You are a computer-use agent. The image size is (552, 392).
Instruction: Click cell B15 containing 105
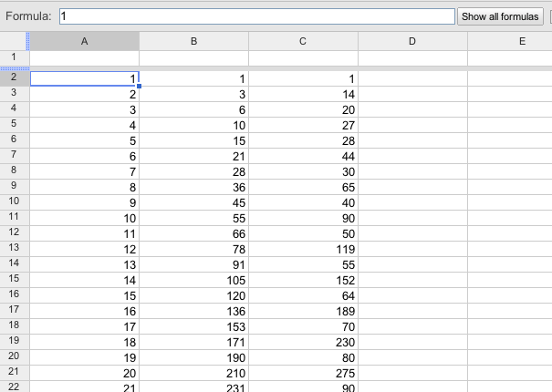click(x=194, y=280)
